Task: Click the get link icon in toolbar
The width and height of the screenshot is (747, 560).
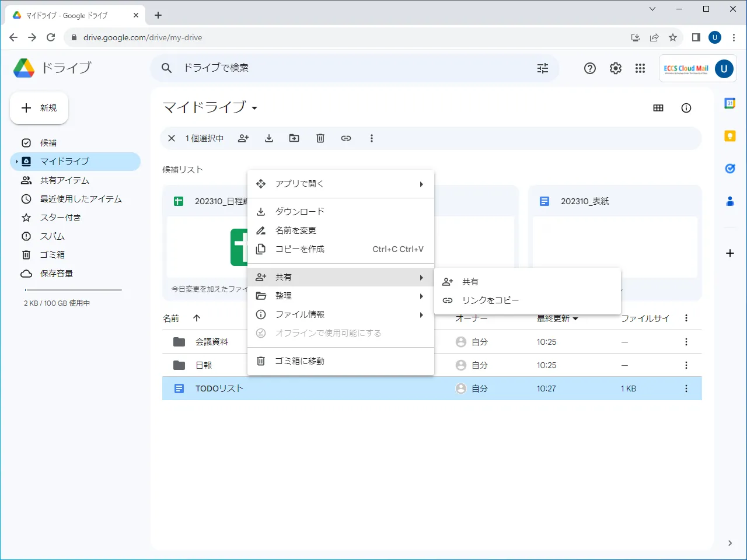Action: 346,138
